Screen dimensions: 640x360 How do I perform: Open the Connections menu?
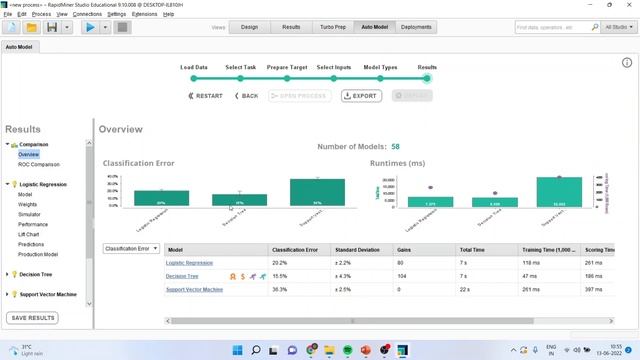point(87,14)
